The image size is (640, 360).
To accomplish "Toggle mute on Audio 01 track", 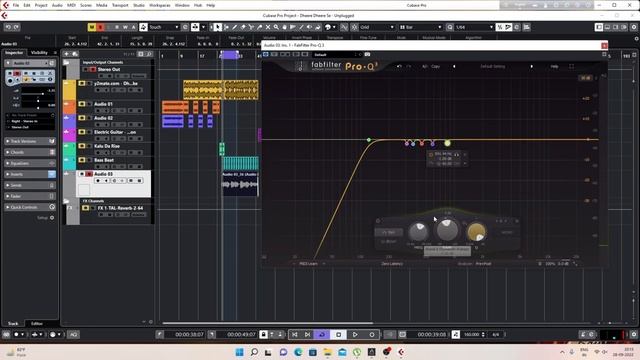I will pyautogui.click(x=82, y=104).
